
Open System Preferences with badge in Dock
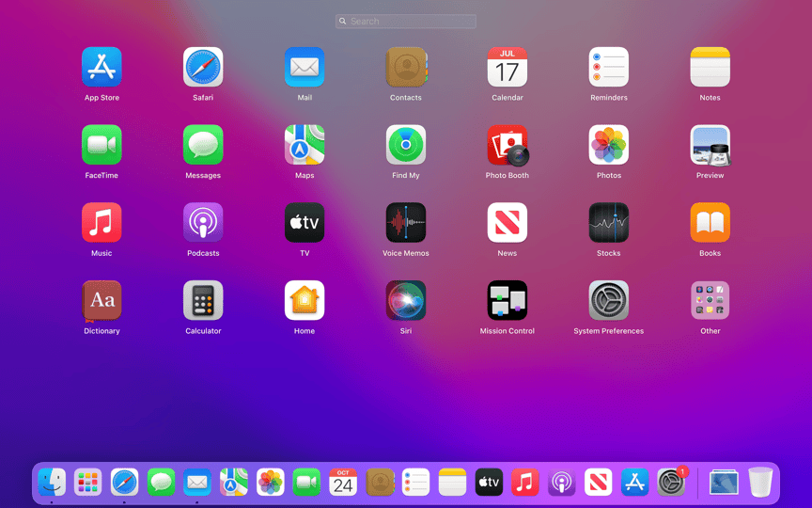pos(672,481)
